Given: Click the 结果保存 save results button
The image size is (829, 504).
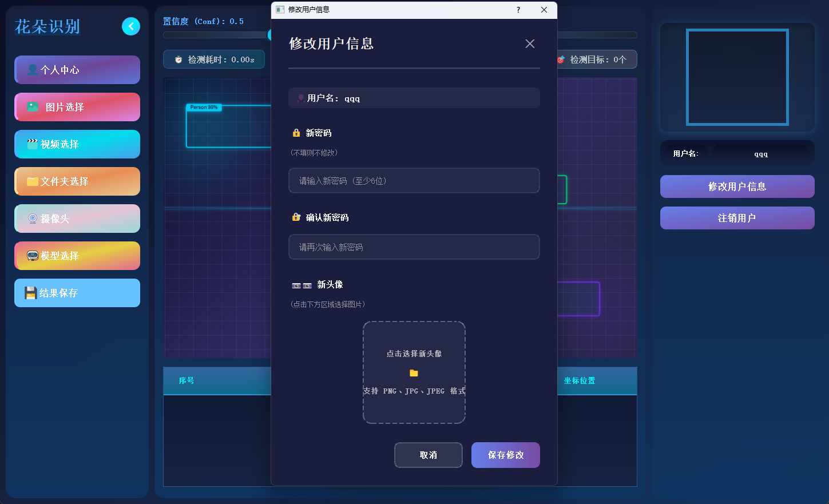Looking at the screenshot, I should tap(77, 293).
